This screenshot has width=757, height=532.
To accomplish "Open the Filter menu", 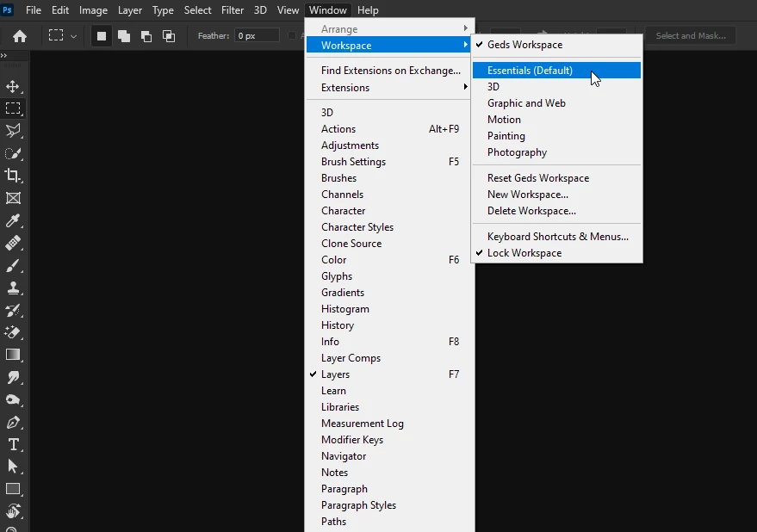I will coord(233,10).
